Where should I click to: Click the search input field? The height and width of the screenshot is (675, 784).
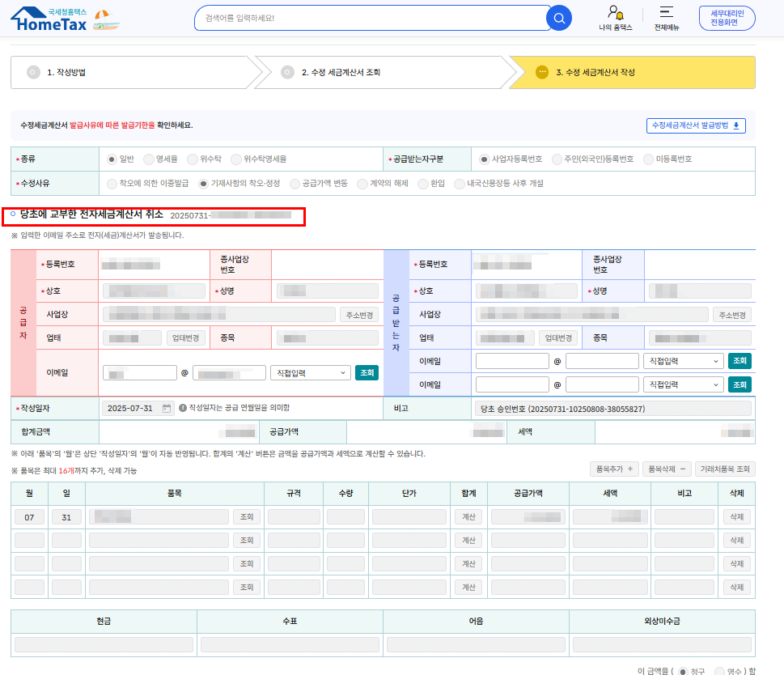370,18
